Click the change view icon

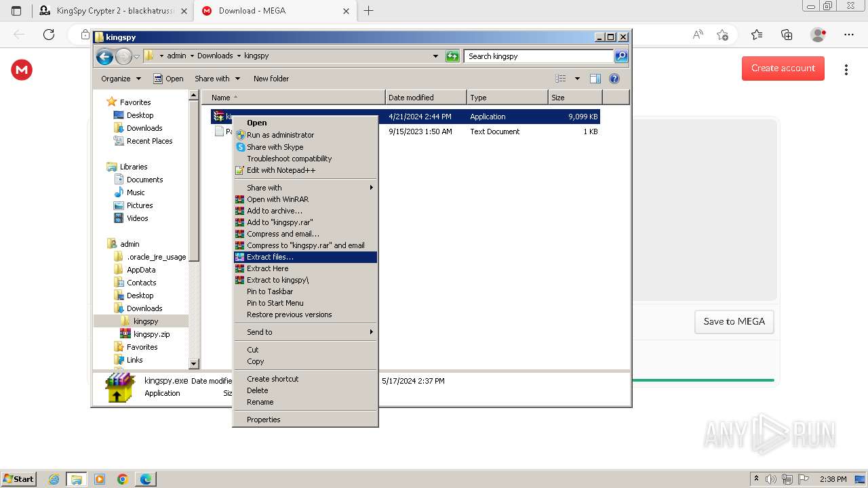pyautogui.click(x=561, y=79)
